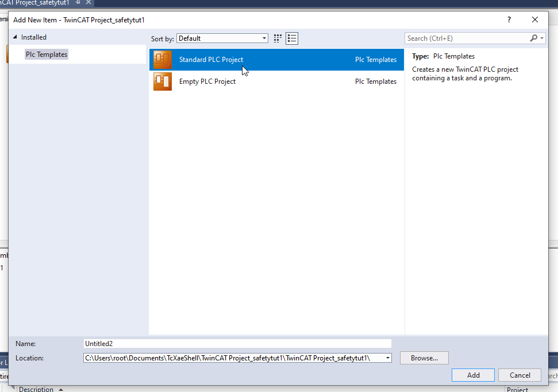Close the TwinCAT Project_safetytut1 background tab
558x392 pixels.
tap(88, 2)
